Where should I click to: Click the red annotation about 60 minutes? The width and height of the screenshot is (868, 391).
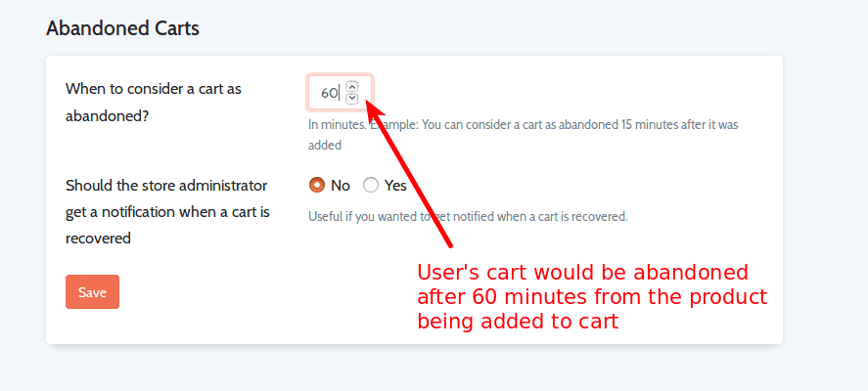click(x=592, y=297)
